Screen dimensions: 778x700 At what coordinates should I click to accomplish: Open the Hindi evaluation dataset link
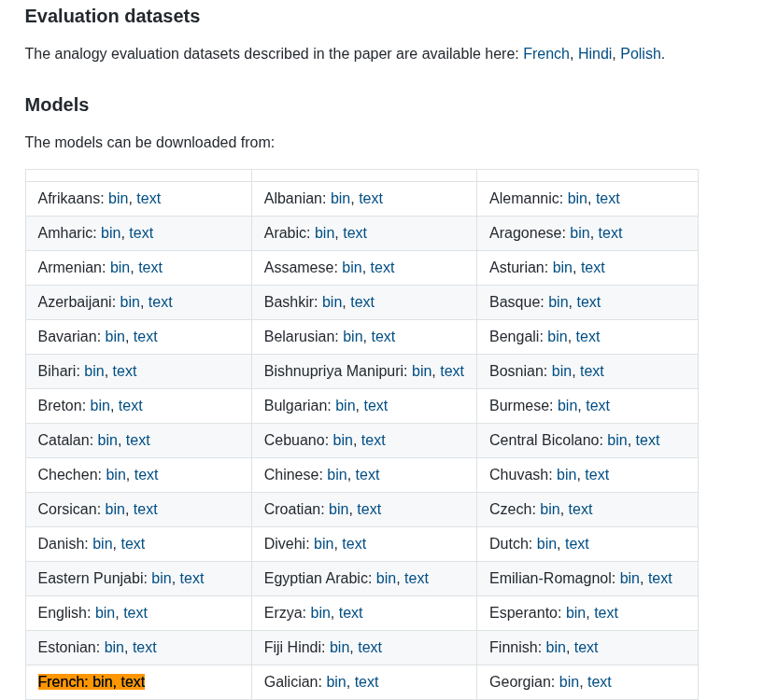595,54
